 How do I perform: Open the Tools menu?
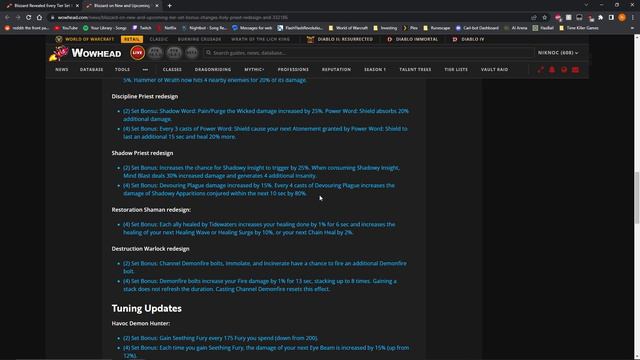[122, 70]
